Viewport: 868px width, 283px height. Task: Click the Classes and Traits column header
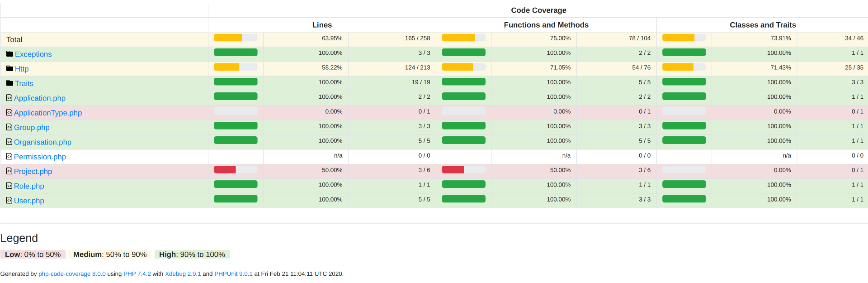point(763,25)
